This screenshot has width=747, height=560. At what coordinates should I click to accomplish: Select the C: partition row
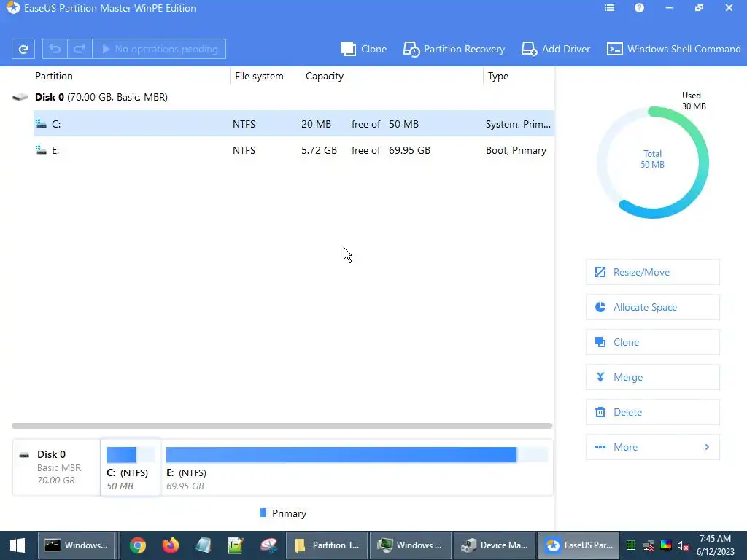coord(293,124)
